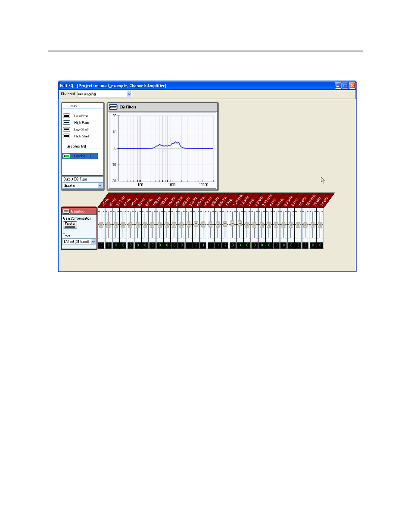Select the highlighted Graphic EQ list row
Screen dimensions: 411x532
click(x=80, y=156)
